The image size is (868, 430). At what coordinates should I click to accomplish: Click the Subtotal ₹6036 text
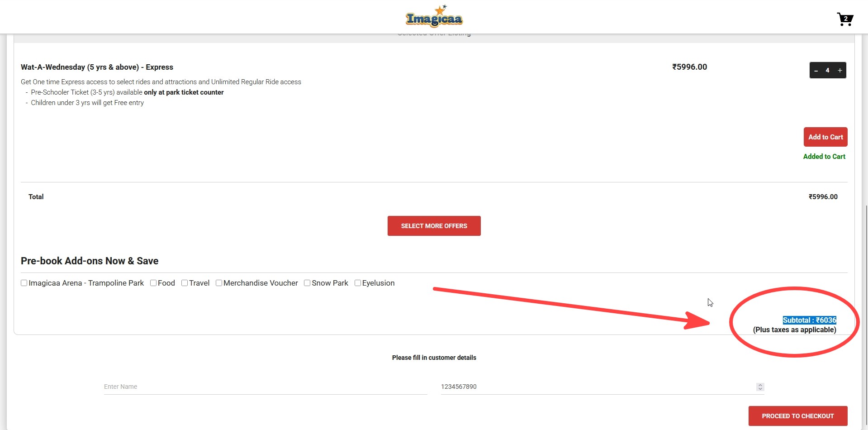click(810, 320)
